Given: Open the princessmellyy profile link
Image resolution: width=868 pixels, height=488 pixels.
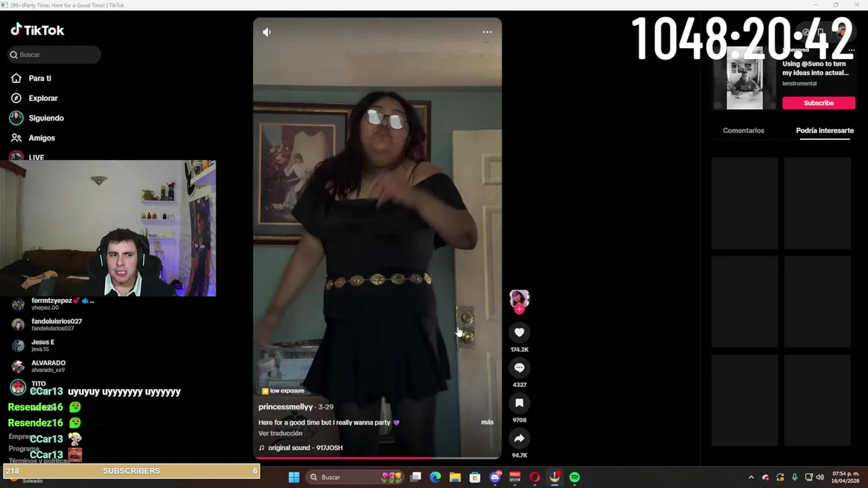Looking at the screenshot, I should pos(285,407).
